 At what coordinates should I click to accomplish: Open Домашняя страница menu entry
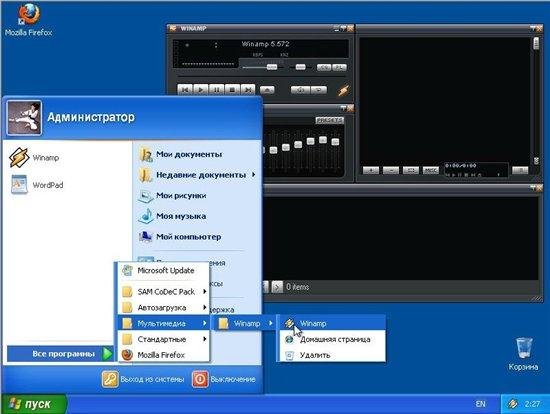click(332, 339)
